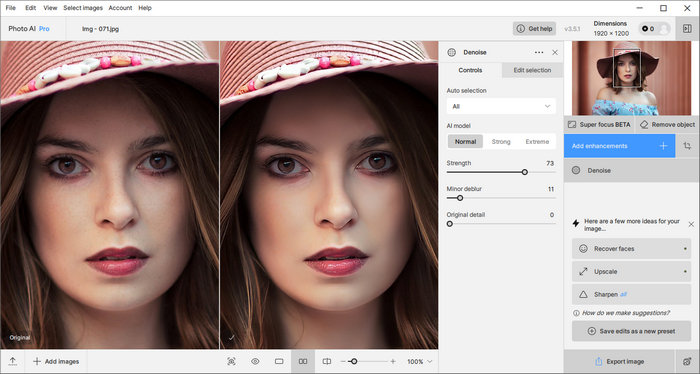Click the Strength value 73
Screen dimensions: 700x374
[550, 163]
